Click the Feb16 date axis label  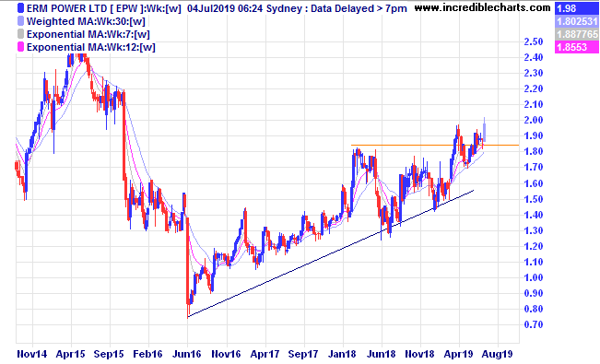(147, 354)
